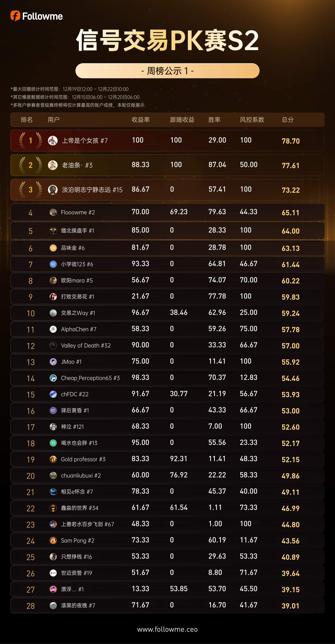Screen dimensions: 335x644
Task: Click the Followme logo icon
Action: tap(15, 16)
